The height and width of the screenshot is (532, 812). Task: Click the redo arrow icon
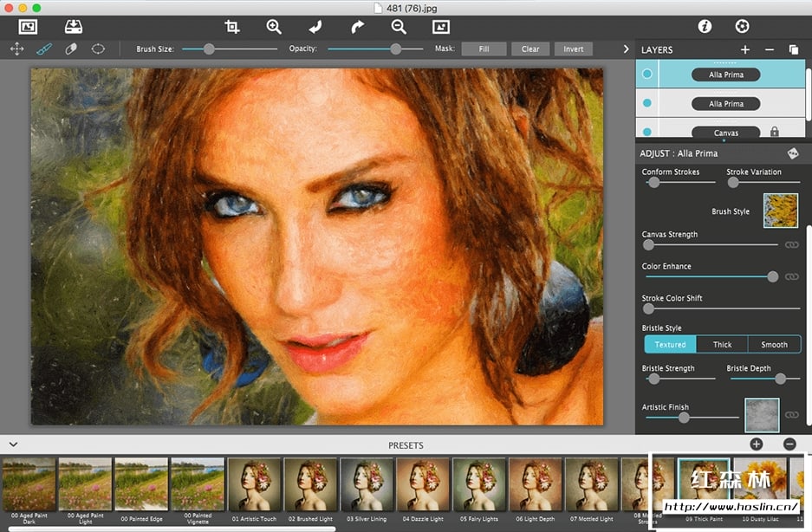[357, 27]
